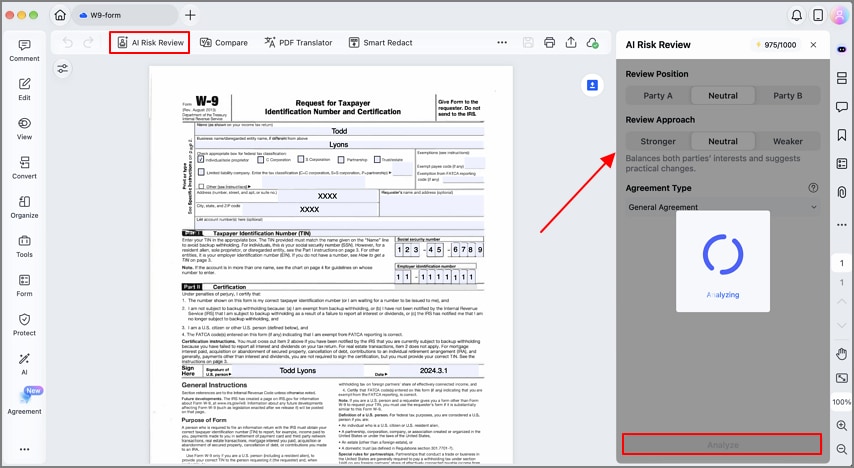Set Review Approach to Neutral

point(723,141)
